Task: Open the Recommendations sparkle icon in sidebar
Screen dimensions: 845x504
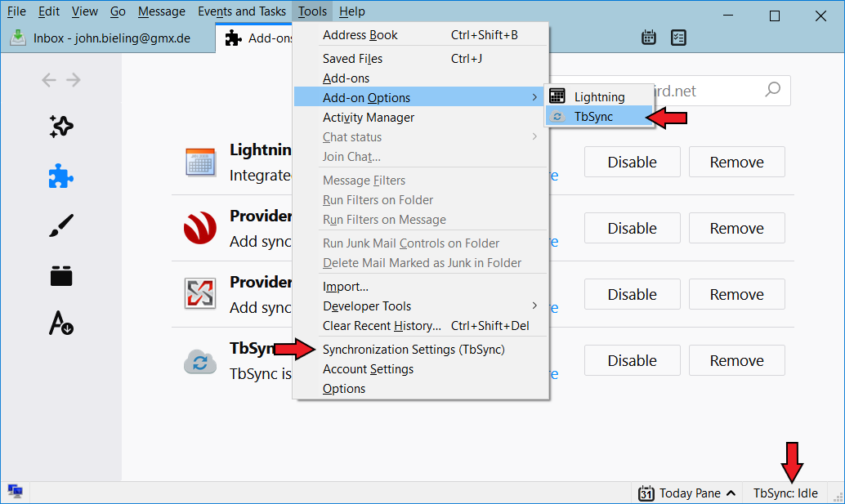Action: click(x=61, y=126)
